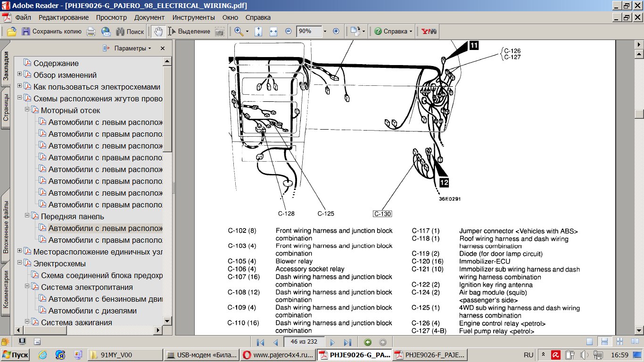Click the page number field
The height and width of the screenshot is (362, 644).
303,342
